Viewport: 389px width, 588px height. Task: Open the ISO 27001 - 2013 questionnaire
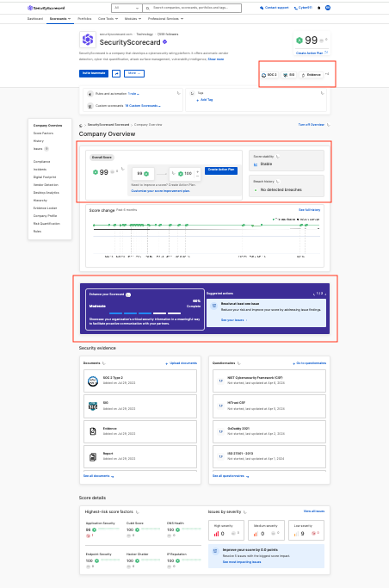[269, 456]
